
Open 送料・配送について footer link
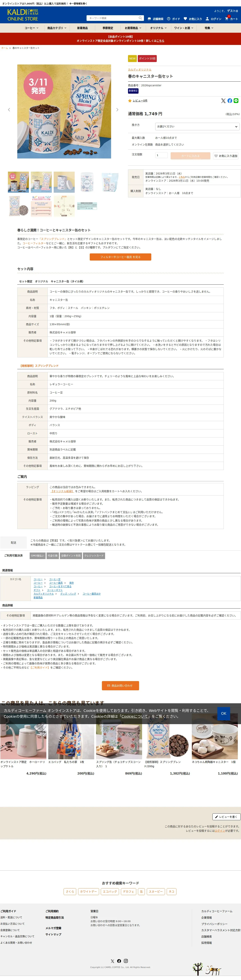11,917
